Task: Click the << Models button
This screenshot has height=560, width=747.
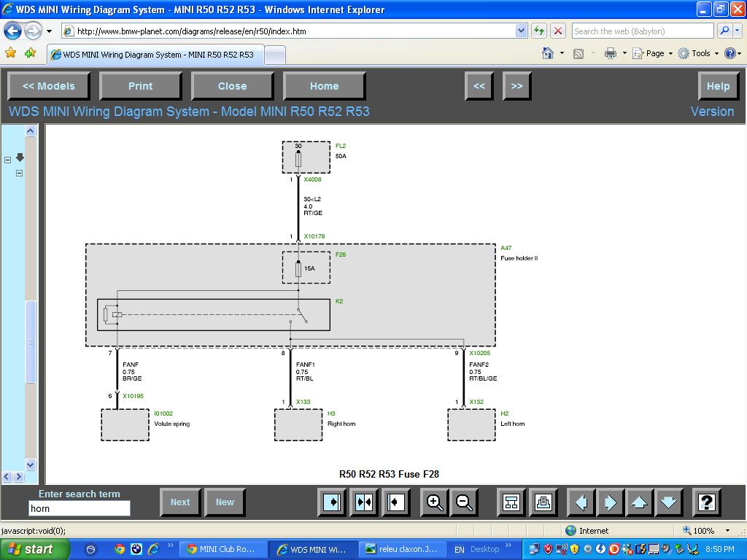Action: click(x=49, y=86)
